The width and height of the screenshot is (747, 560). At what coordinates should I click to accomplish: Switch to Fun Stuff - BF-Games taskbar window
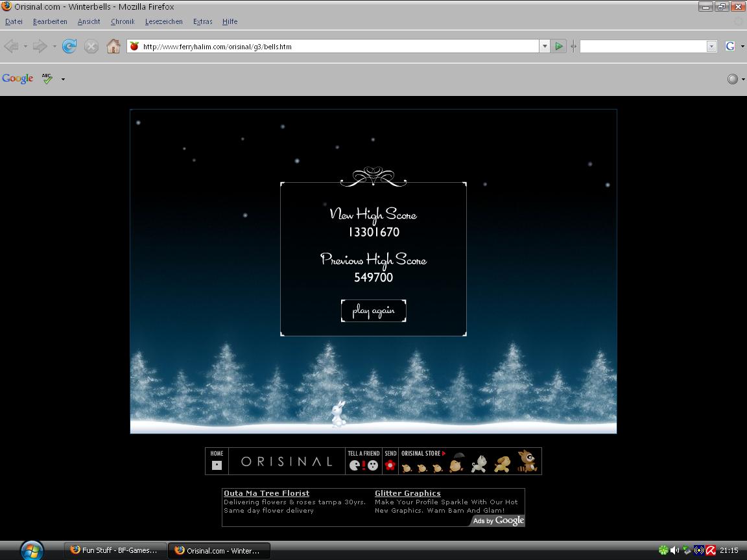pos(115,550)
